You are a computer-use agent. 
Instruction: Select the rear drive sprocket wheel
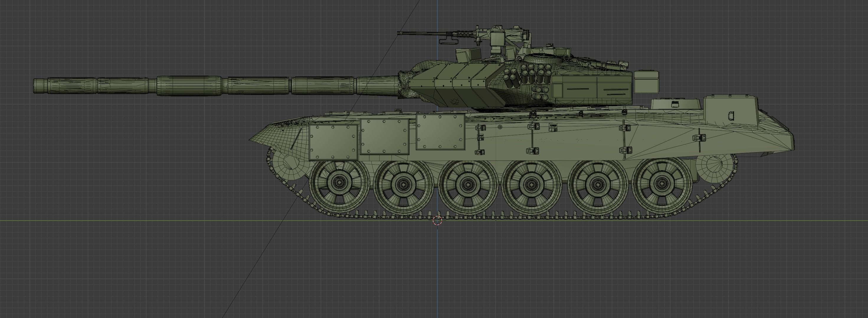715,168
